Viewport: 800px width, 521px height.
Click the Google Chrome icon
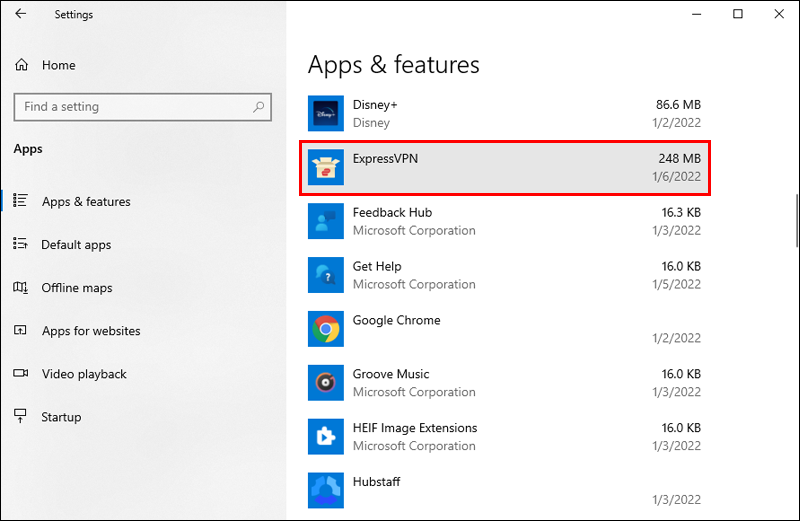(326, 330)
